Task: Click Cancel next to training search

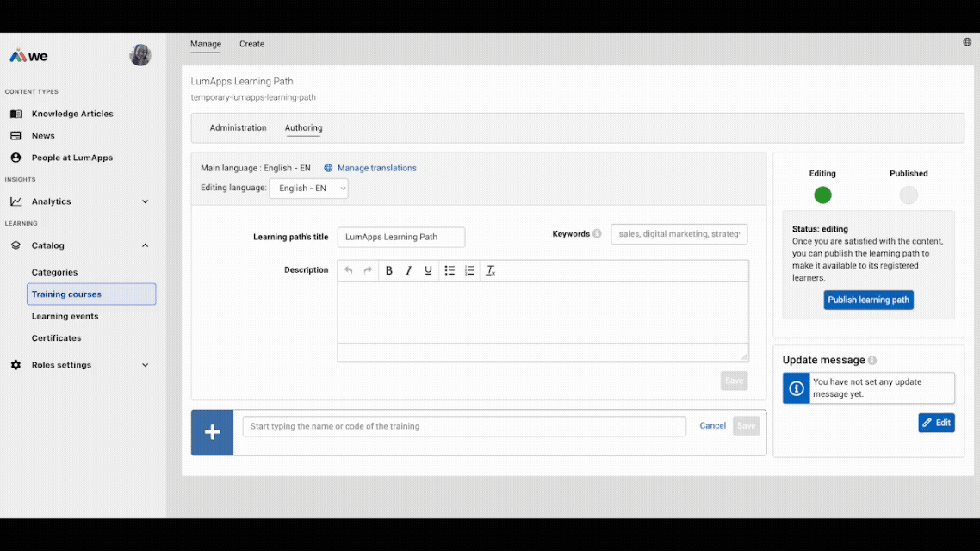Action: tap(712, 425)
